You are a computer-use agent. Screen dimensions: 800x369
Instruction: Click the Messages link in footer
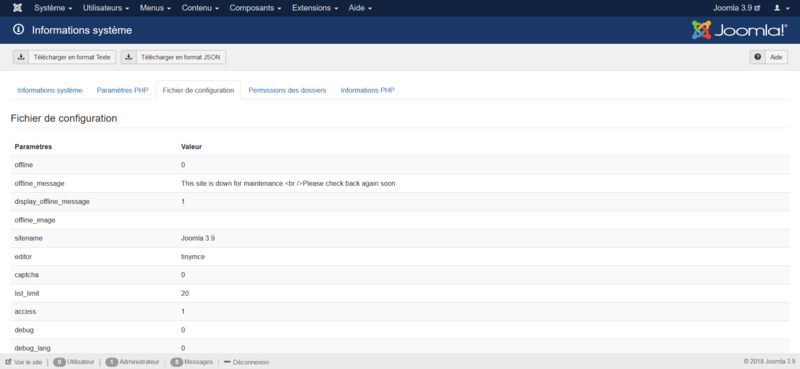click(198, 362)
